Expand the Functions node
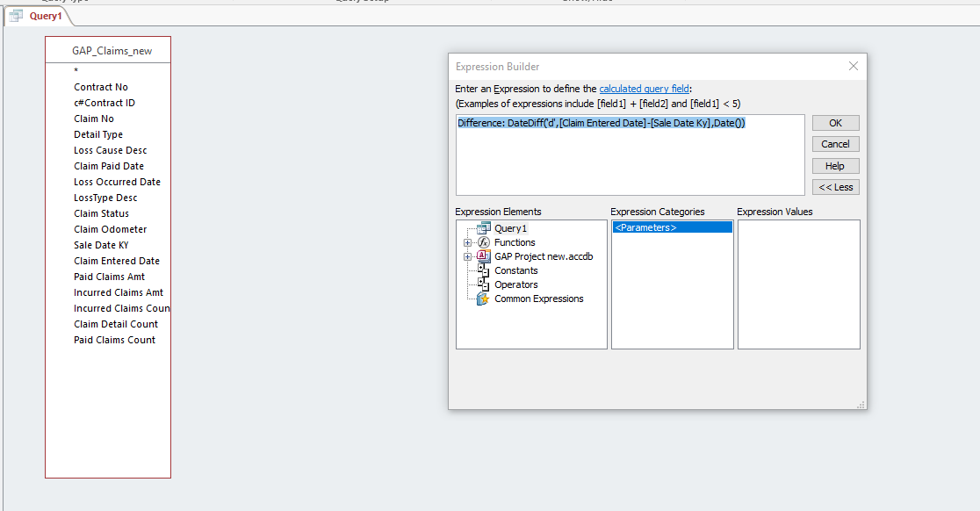 tap(469, 242)
